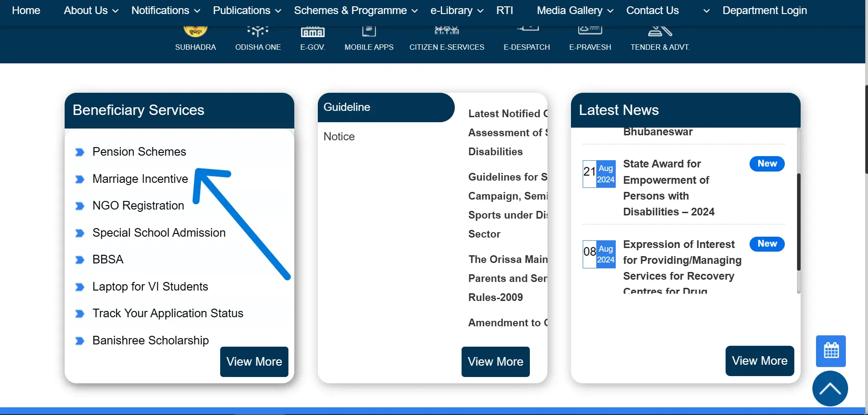The image size is (868, 415).
Task: Open the unlabeled chevron after Contact Us
Action: click(x=706, y=11)
